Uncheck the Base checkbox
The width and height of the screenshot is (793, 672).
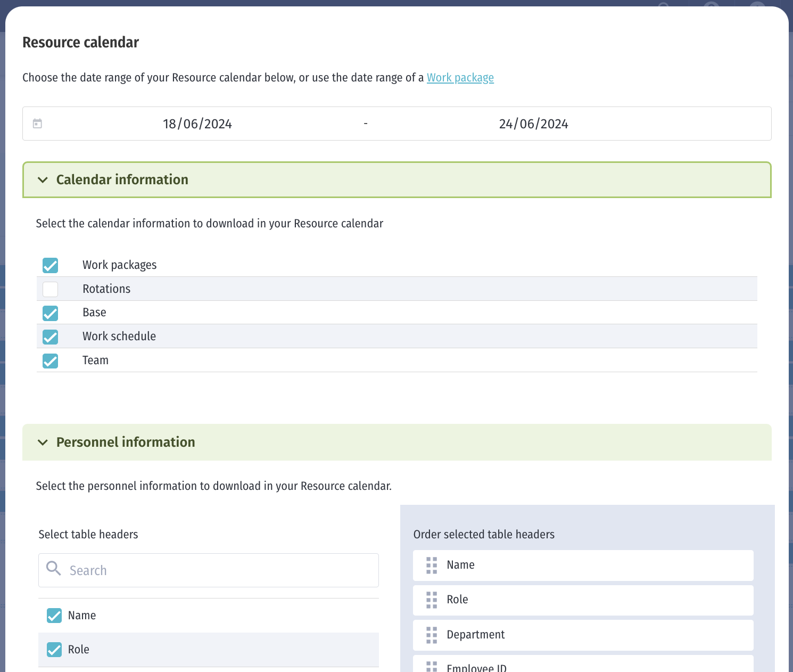[51, 313]
